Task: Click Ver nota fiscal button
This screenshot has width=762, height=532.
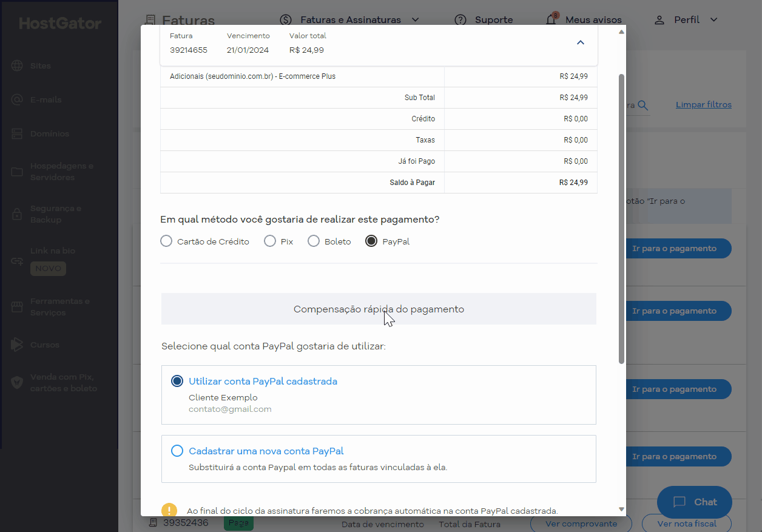Action: (x=686, y=524)
